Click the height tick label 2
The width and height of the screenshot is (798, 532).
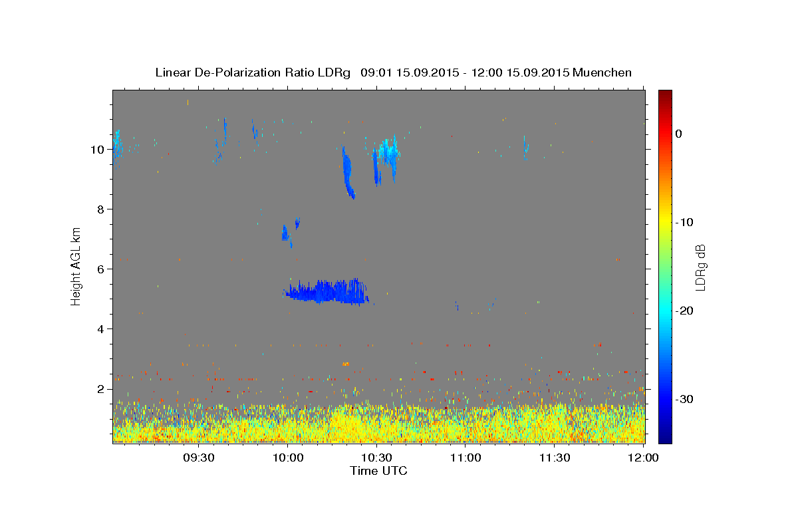point(101,389)
